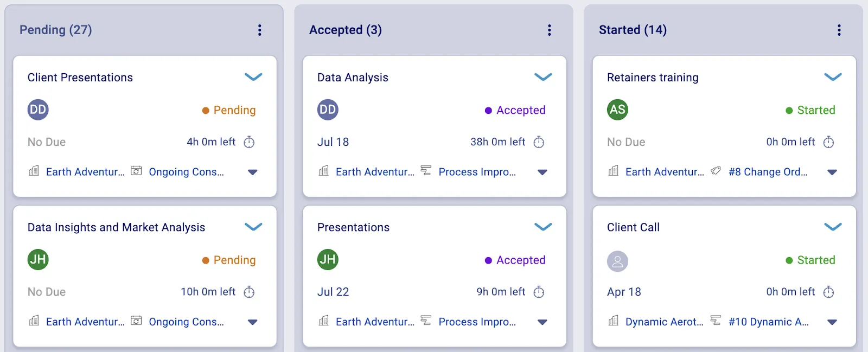The height and width of the screenshot is (352, 868).
Task: Click stopwatch icon on Data Analysis card
Action: (x=539, y=142)
